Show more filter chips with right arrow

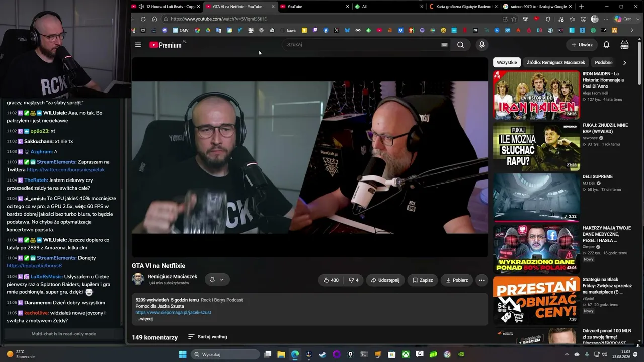(625, 63)
